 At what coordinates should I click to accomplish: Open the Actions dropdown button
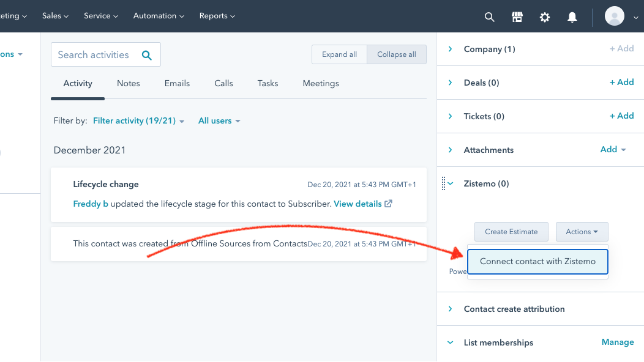click(582, 232)
